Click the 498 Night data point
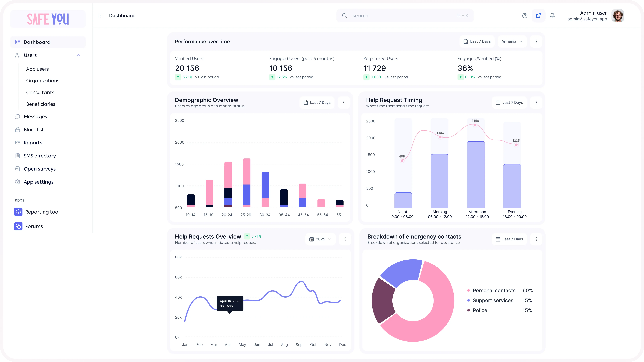The height and width of the screenshot is (362, 644). click(402, 161)
